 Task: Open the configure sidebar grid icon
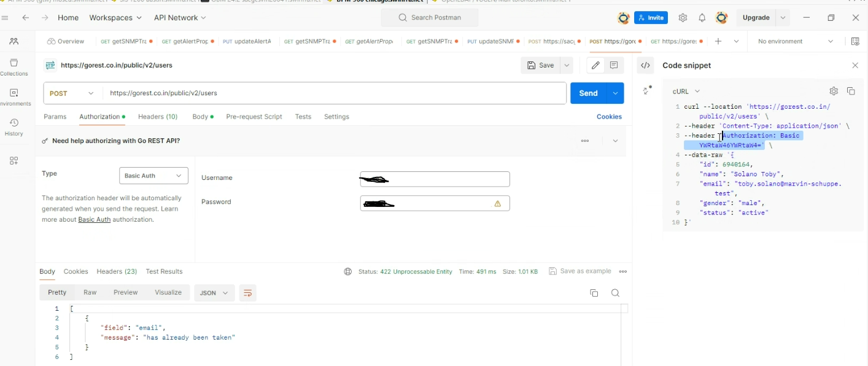pyautogui.click(x=14, y=161)
